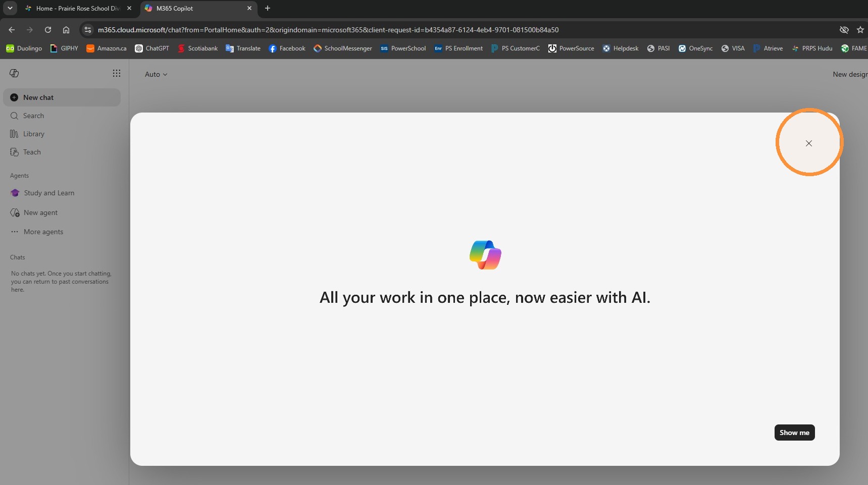Screen dimensions: 868x485
Task: Close the Copilot welcome dialog
Action: point(808,143)
